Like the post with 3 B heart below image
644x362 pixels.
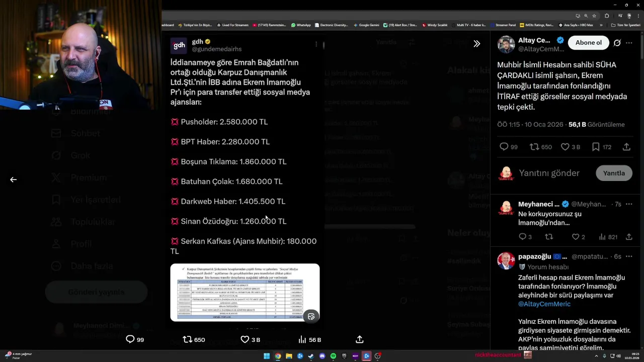pyautogui.click(x=251, y=339)
